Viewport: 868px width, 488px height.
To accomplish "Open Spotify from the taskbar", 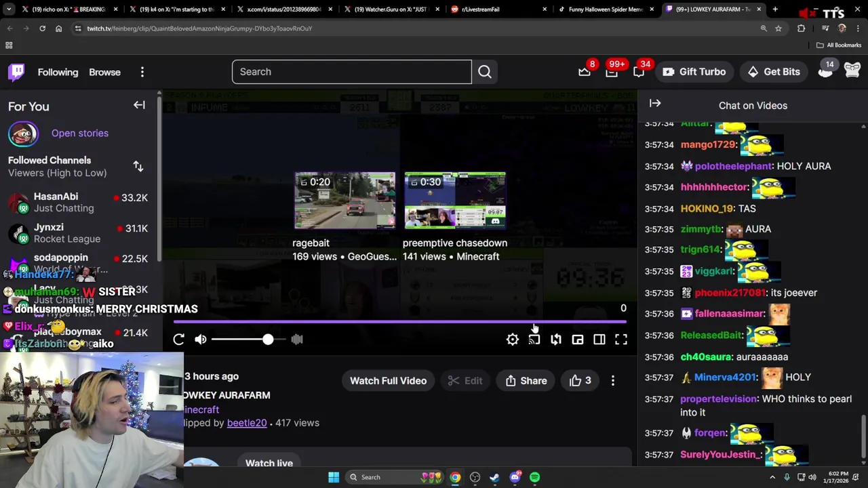I will [x=535, y=477].
